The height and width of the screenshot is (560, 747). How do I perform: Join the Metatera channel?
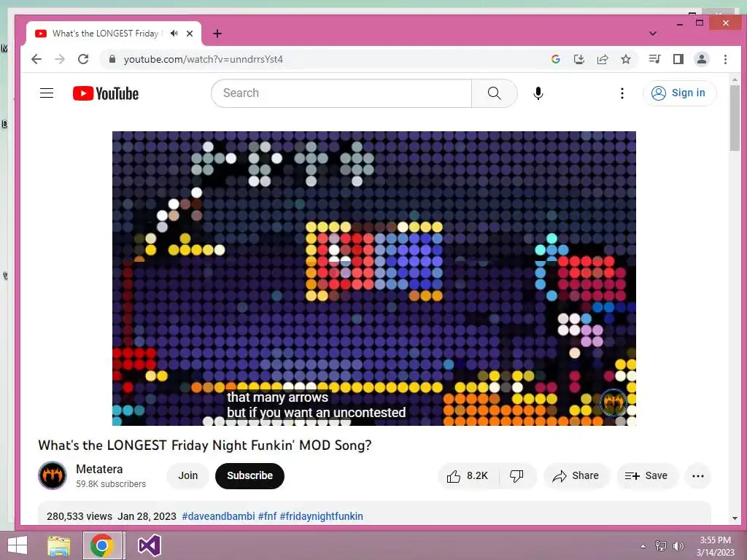[x=187, y=475]
